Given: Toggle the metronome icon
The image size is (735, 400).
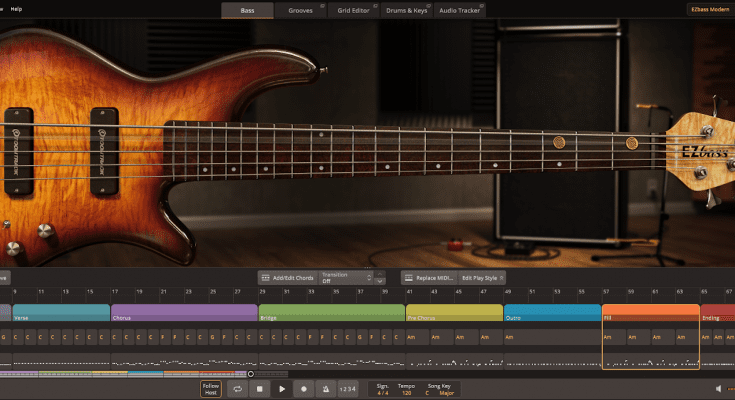Looking at the screenshot, I should tap(325, 388).
